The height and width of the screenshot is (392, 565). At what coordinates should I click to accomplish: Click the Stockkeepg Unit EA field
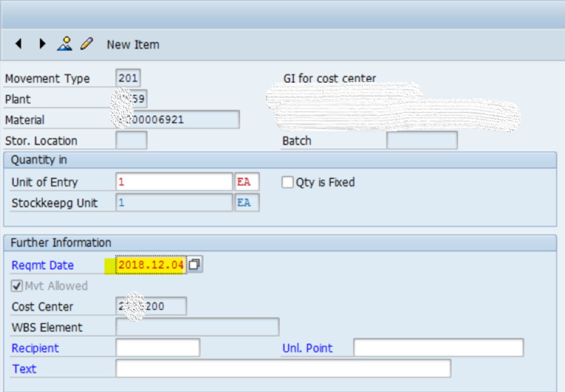[x=247, y=202]
